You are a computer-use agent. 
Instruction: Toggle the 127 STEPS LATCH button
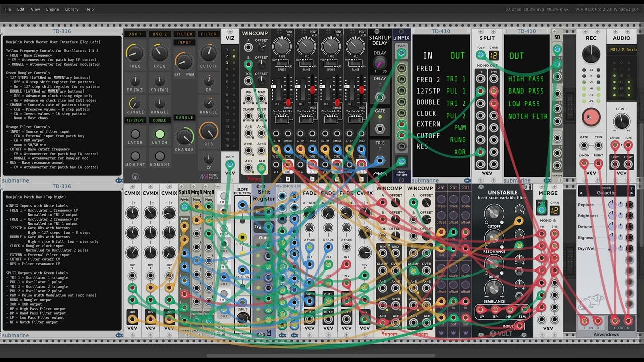135,134
